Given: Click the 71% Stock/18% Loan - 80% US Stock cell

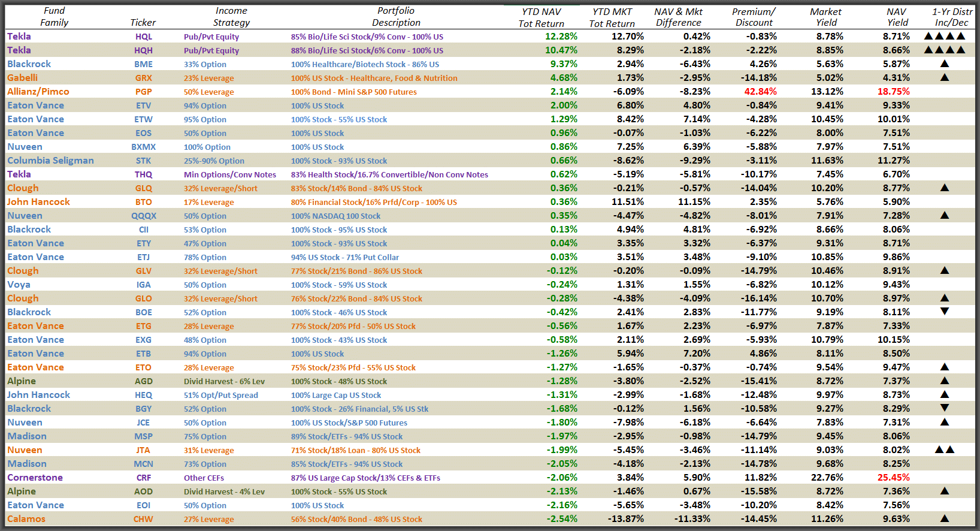Looking at the screenshot, I should tap(356, 450).
